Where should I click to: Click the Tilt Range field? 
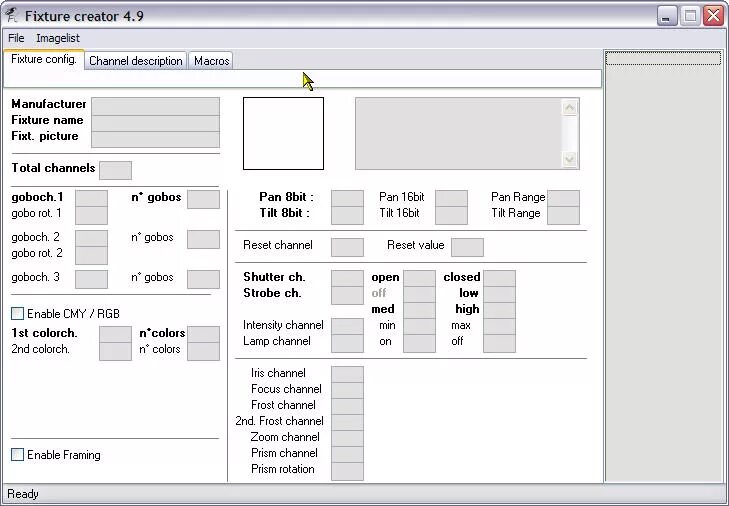coord(563,215)
